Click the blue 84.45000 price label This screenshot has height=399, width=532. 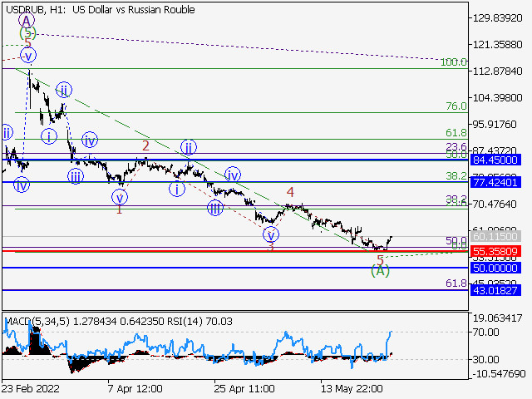point(495,160)
